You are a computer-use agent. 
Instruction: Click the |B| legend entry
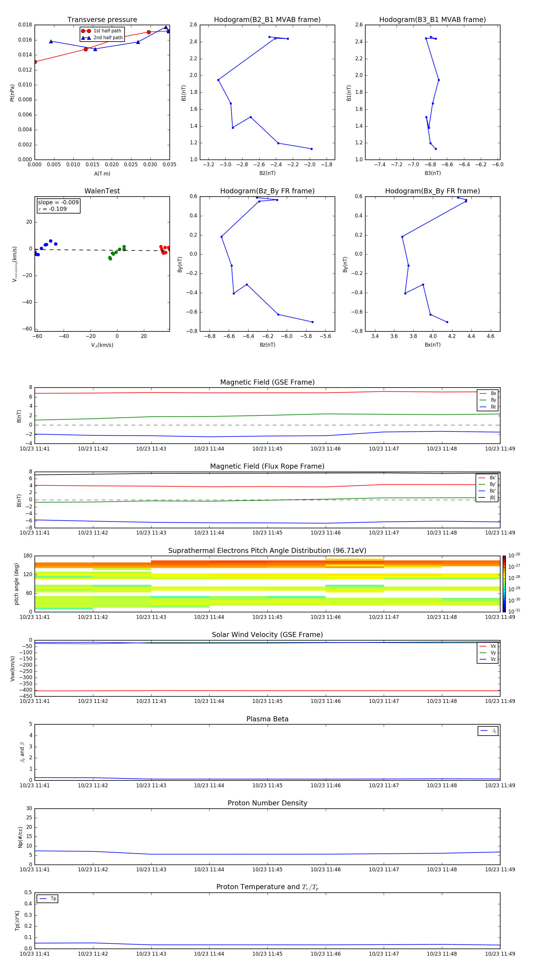487,498
